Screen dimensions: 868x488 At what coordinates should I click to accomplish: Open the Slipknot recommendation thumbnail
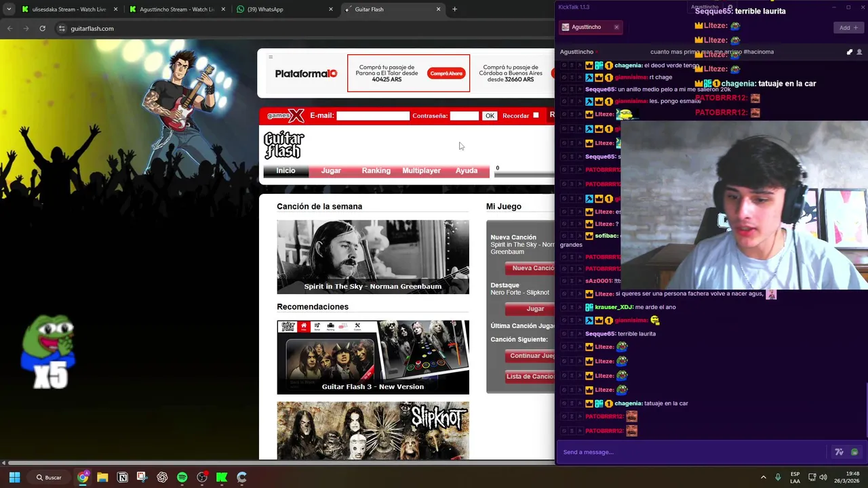coord(373,430)
